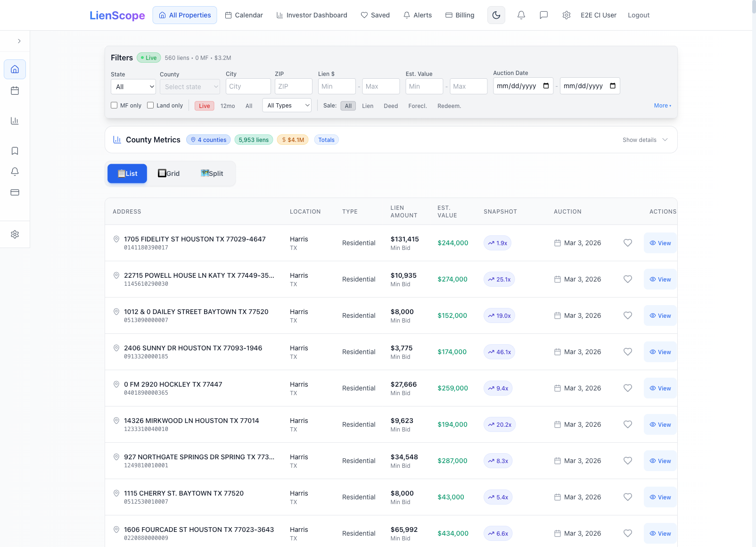Switch to Grid view

click(x=169, y=174)
